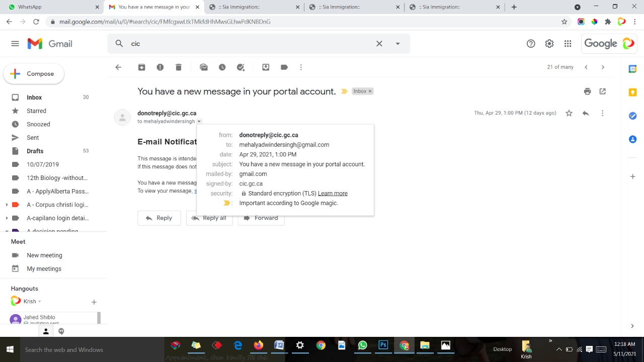Screen dimensions: 644x362
Task: Expand A - Corpus christi logi label
Action: tap(7, 205)
